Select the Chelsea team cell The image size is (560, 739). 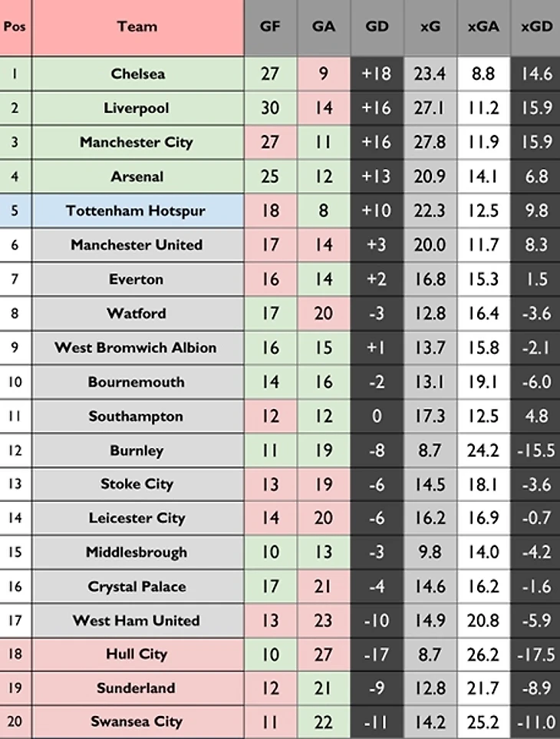137,74
